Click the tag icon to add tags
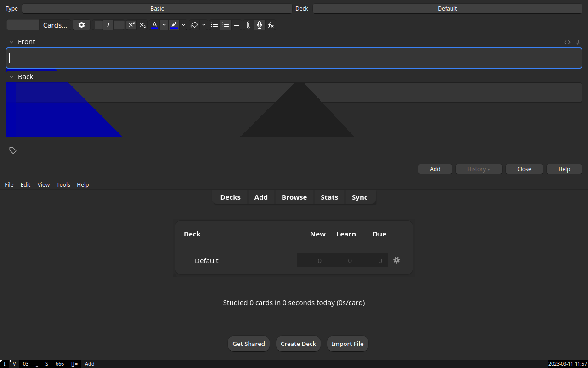The width and height of the screenshot is (588, 368). click(x=13, y=150)
